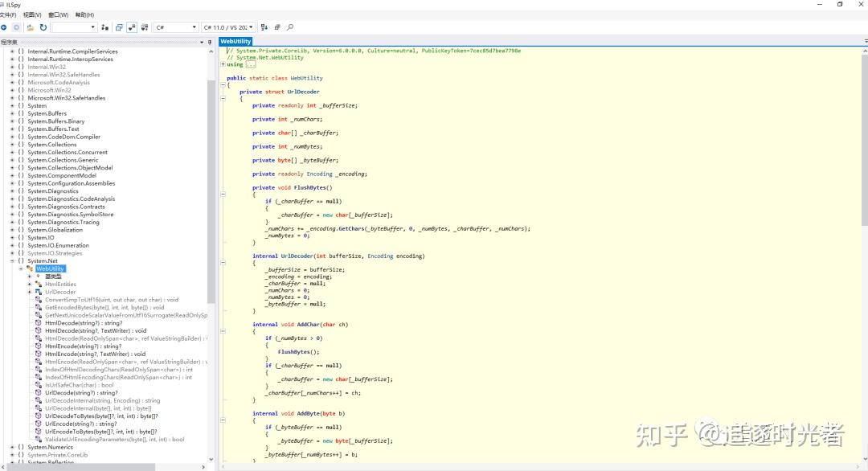
Task: Select UrlDecodeToBytes method in tree
Action: pos(101,416)
